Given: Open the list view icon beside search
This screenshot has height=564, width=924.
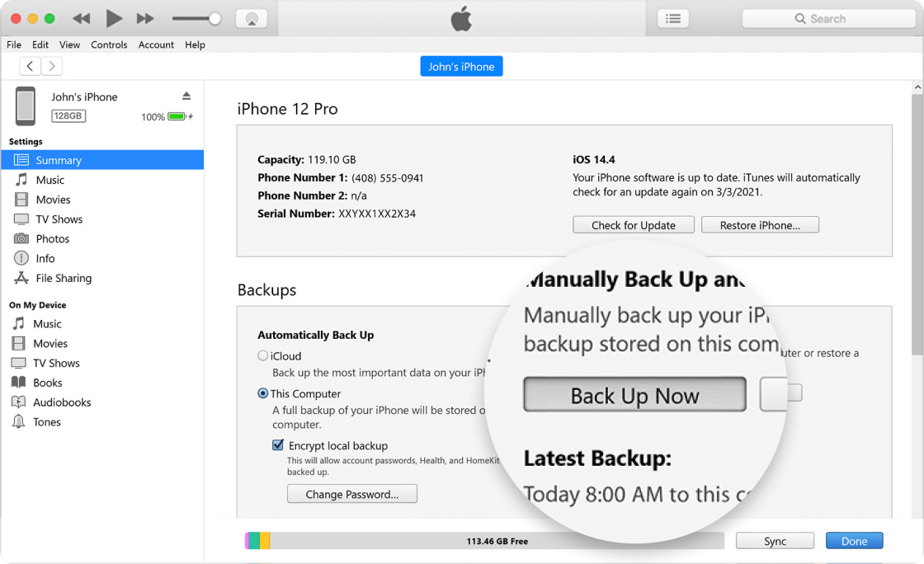Looking at the screenshot, I should (x=673, y=18).
